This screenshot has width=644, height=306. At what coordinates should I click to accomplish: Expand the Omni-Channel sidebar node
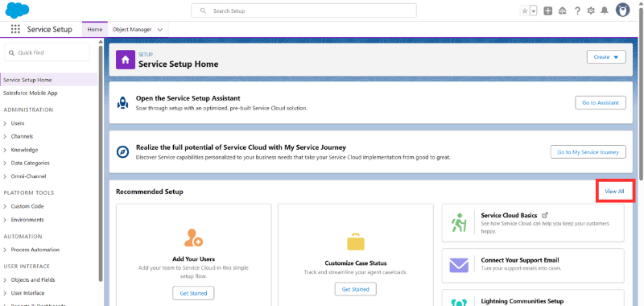[6, 176]
